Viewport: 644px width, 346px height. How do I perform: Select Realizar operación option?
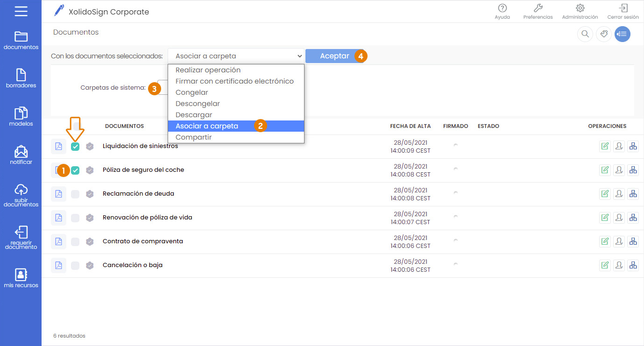click(x=236, y=70)
